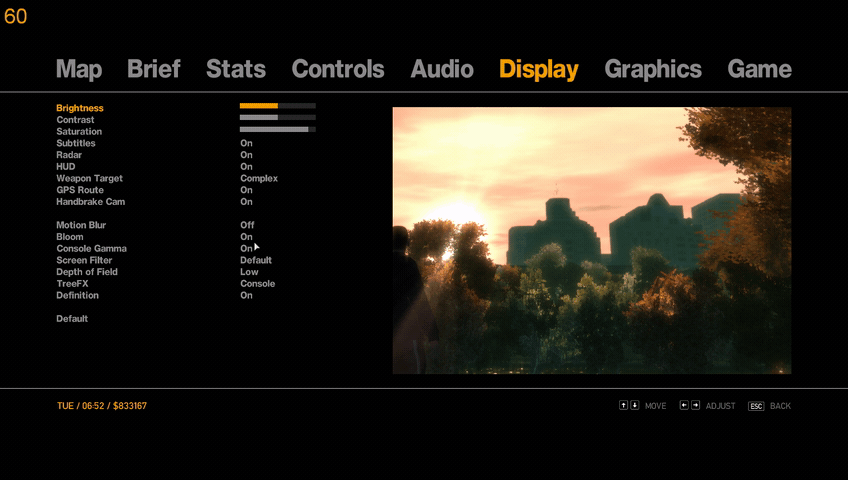Click the day, time and money status text
This screenshot has height=480, width=848.
click(x=102, y=406)
